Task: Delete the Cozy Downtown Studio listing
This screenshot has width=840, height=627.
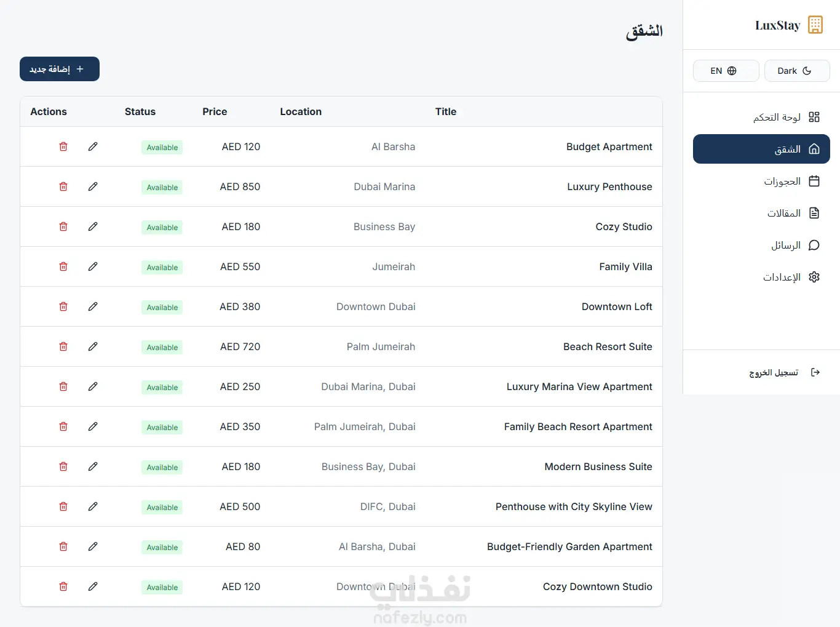Action: [x=63, y=586]
